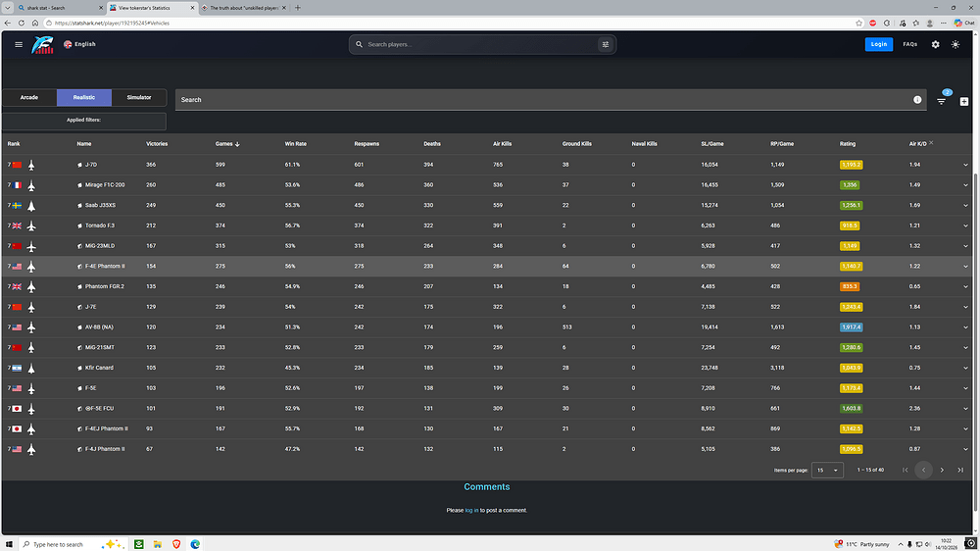This screenshot has height=551, width=980.
Task: Switch to shark stat Search browser tab
Action: pyautogui.click(x=60, y=8)
